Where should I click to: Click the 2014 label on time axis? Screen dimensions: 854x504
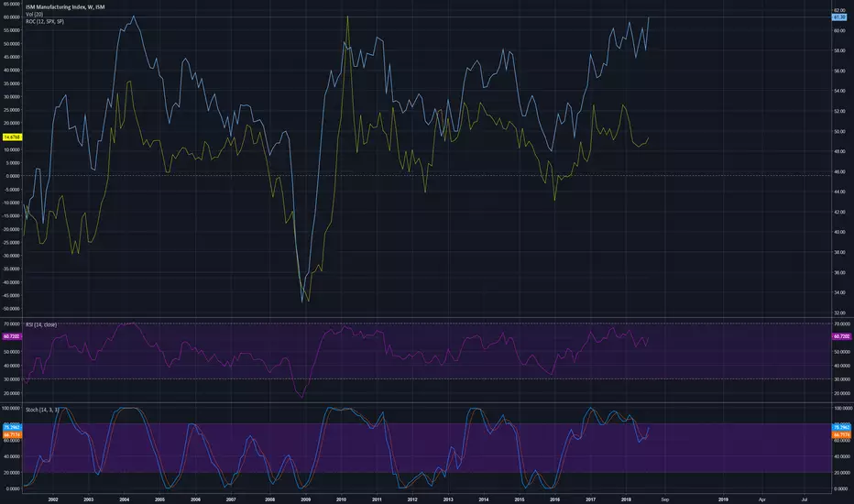tap(484, 499)
